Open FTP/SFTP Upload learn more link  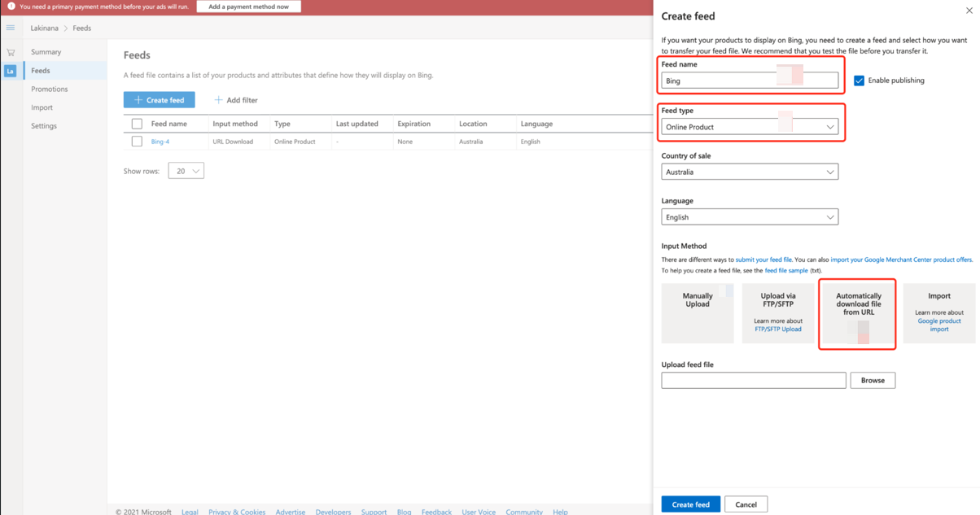(x=778, y=330)
